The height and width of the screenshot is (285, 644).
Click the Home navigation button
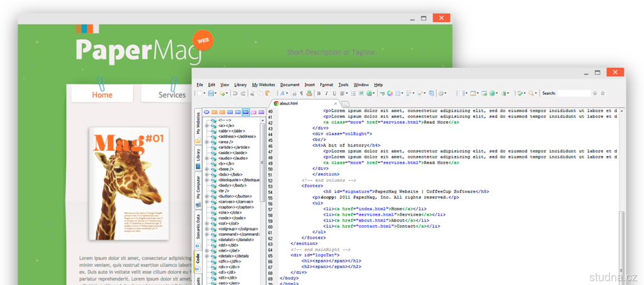point(102,94)
